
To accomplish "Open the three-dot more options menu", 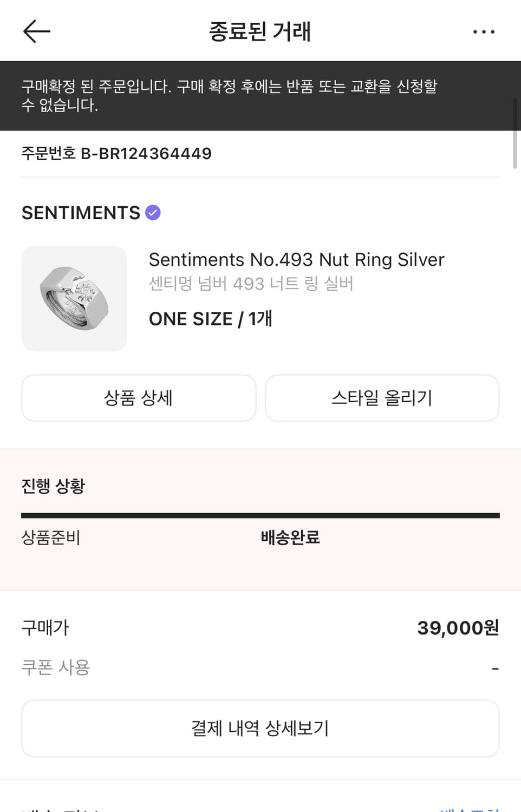I will tap(483, 32).
